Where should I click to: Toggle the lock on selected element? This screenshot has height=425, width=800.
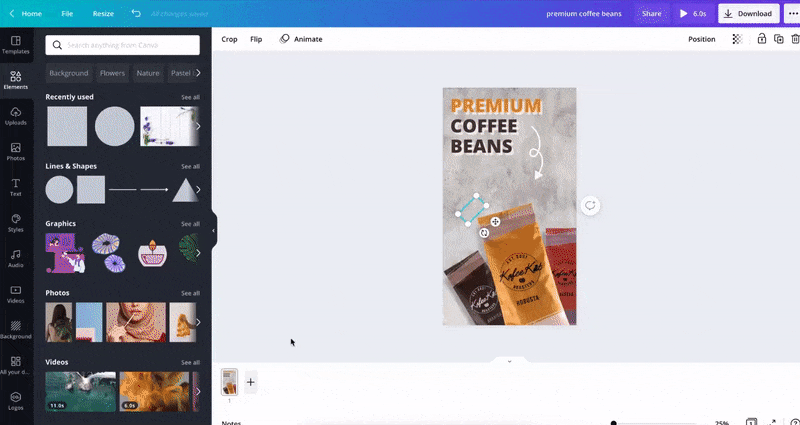762,39
